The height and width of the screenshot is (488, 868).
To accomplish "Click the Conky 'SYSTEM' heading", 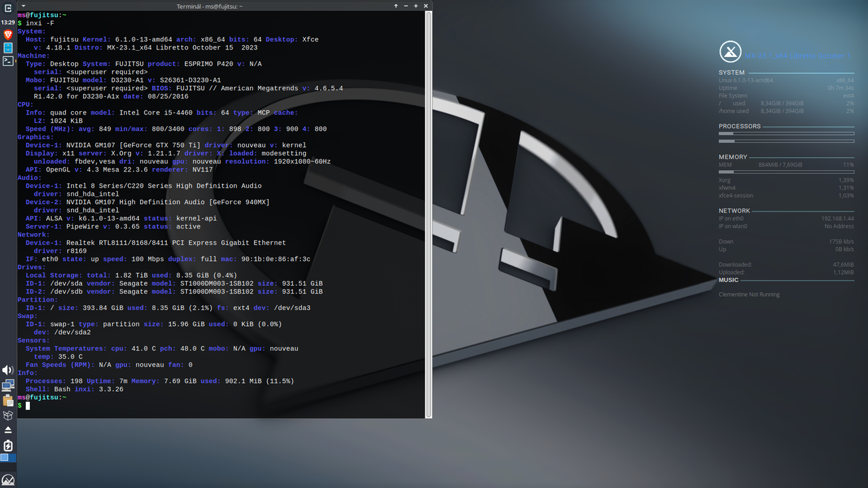I will tap(732, 73).
